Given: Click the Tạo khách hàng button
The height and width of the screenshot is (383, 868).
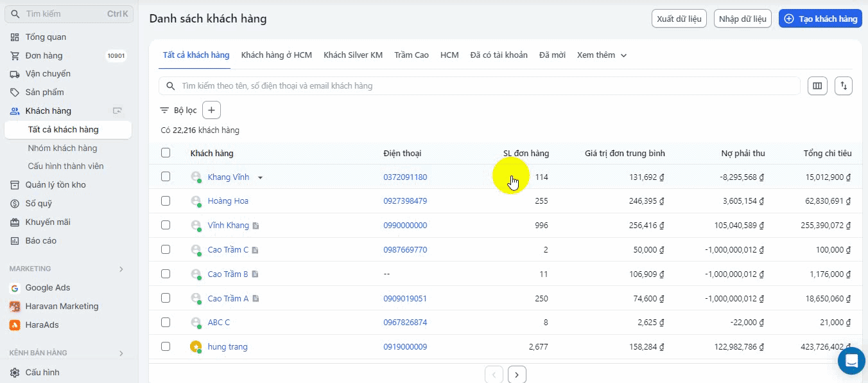Looking at the screenshot, I should (820, 19).
